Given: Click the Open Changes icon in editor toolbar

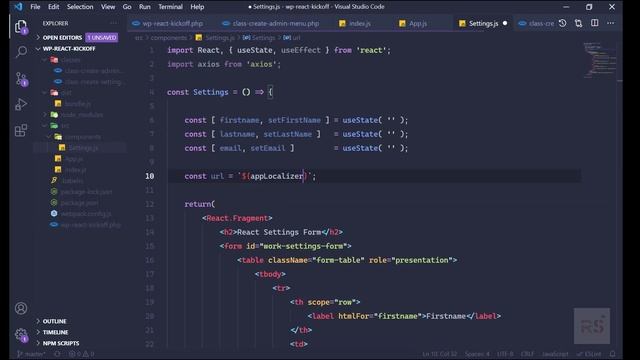Looking at the screenshot, I should (578, 23).
